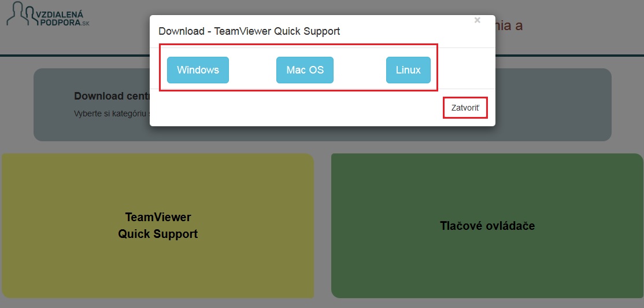
Task: Click the Vyberte si kategóriu description text
Action: click(x=111, y=113)
